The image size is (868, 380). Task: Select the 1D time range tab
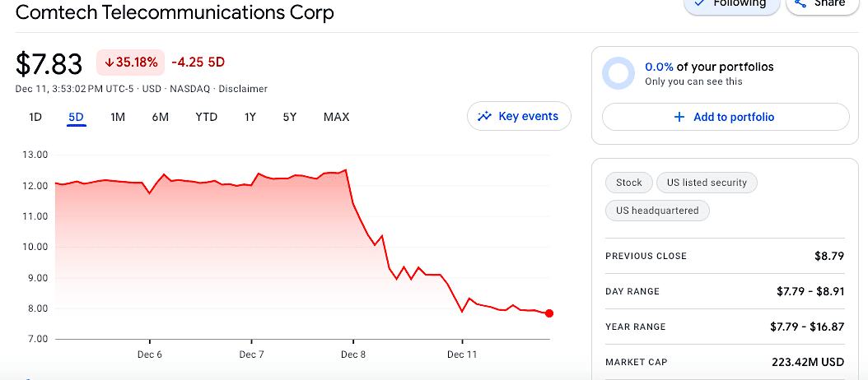click(35, 117)
